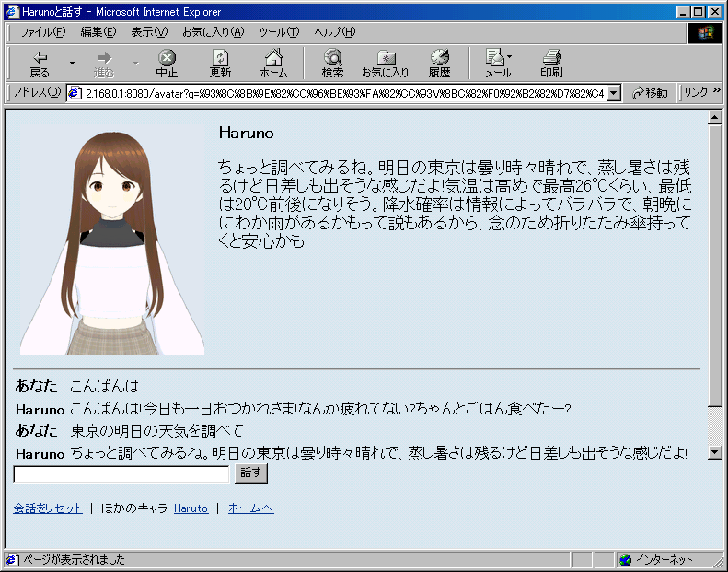Viewport: 728px width, 572px height.
Task: Go back with the 戻る toolbar button
Action: click(x=40, y=64)
